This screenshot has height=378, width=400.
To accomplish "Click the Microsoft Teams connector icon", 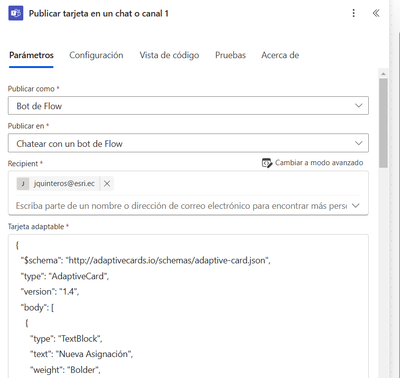I will coord(16,13).
